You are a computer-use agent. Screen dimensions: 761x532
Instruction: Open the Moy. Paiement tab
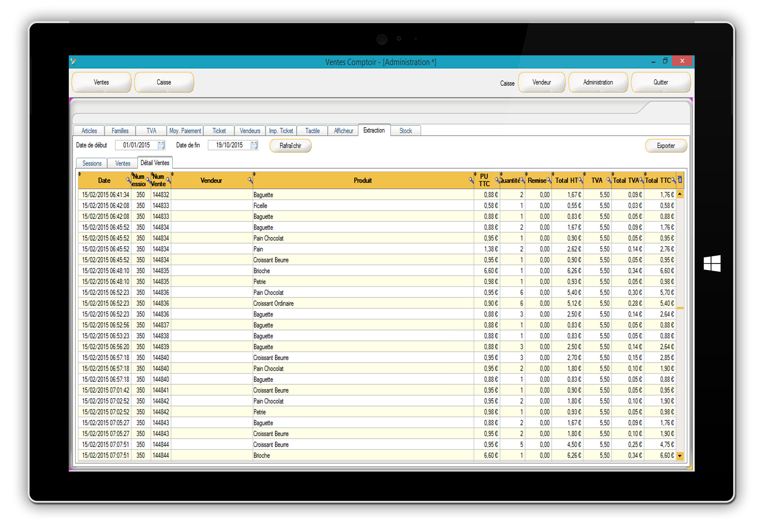pos(185,131)
